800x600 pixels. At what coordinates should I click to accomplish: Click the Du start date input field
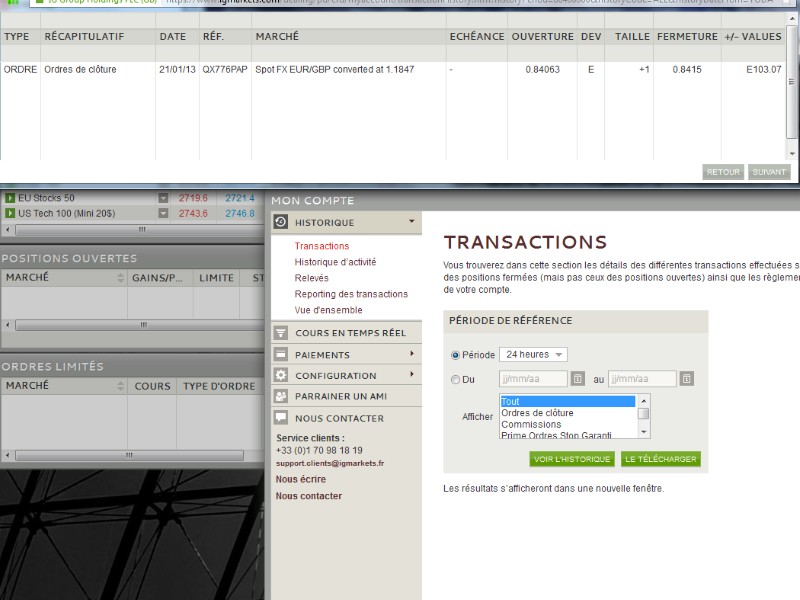(533, 379)
